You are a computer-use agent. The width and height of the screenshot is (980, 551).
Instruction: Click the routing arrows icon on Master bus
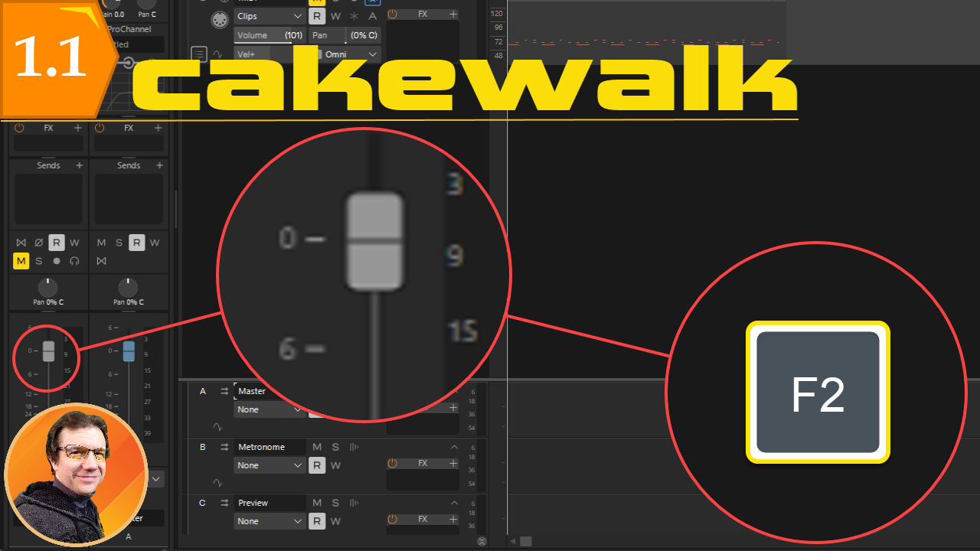point(224,391)
